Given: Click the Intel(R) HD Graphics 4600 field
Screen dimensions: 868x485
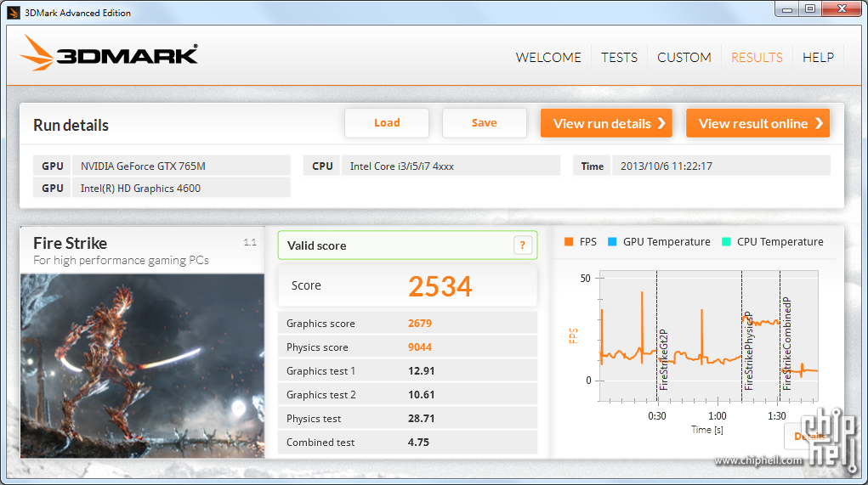Looking at the screenshot, I should tap(181, 188).
